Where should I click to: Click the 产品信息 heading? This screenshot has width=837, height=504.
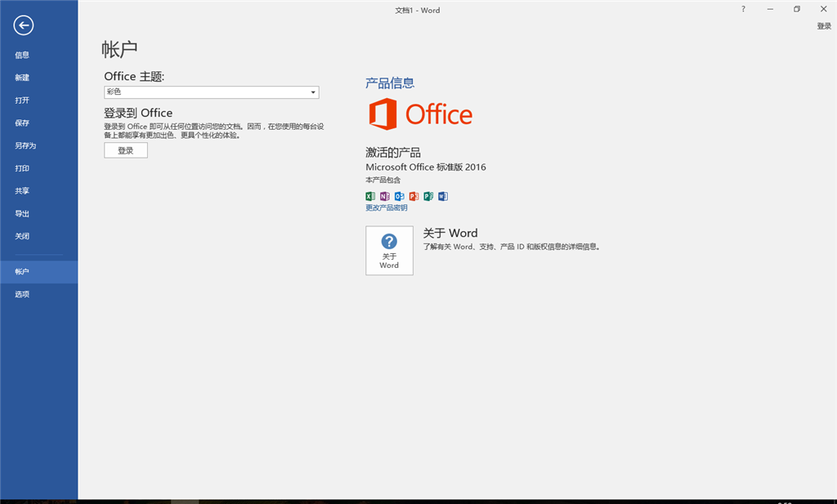[390, 83]
